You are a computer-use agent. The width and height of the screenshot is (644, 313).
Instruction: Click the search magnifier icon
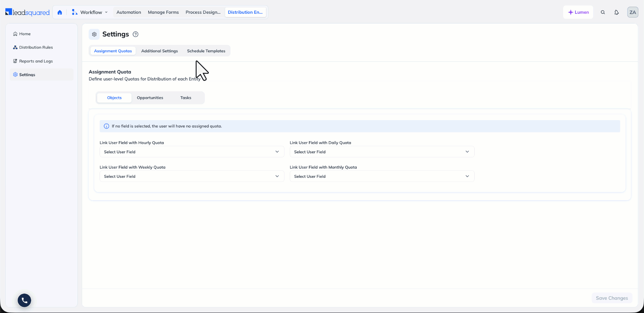[x=603, y=12]
